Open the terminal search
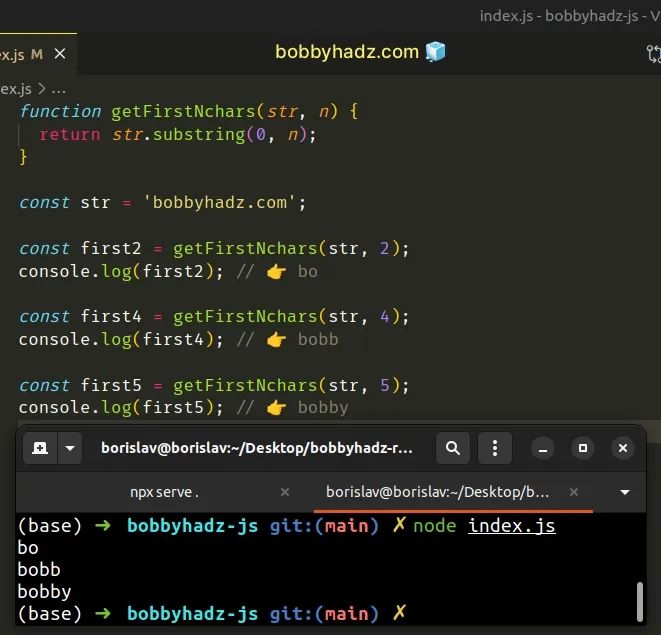Image resolution: width=661 pixels, height=635 pixels. (453, 448)
